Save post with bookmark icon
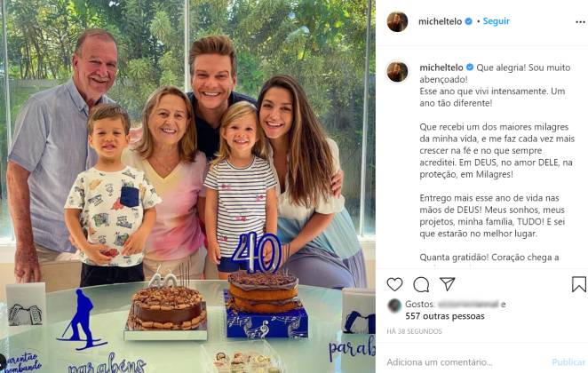Viewport: 588px width, 373px height. click(x=578, y=284)
